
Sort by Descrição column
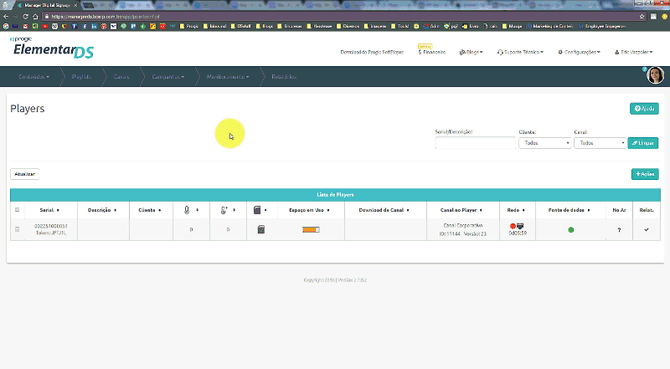103,210
